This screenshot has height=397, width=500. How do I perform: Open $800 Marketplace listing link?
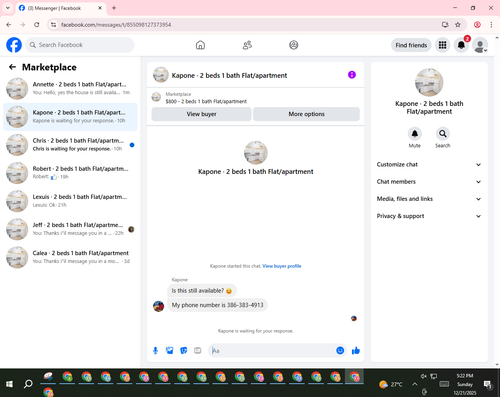(206, 101)
